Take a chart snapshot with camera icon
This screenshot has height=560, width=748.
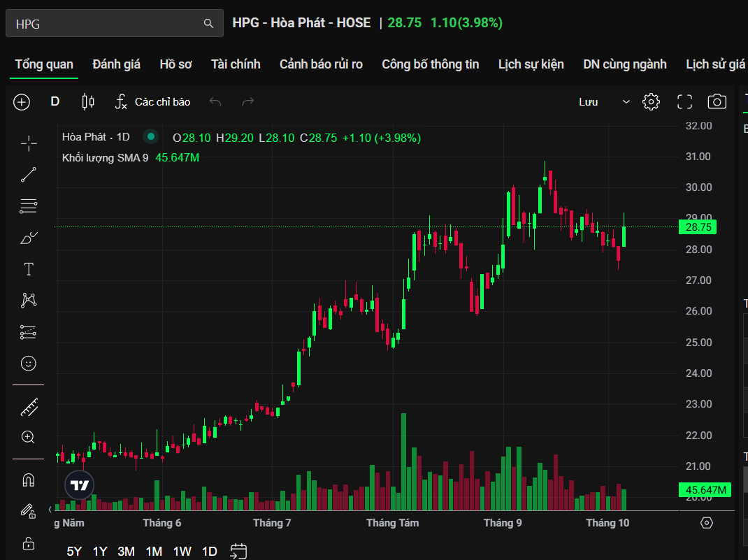click(x=717, y=102)
